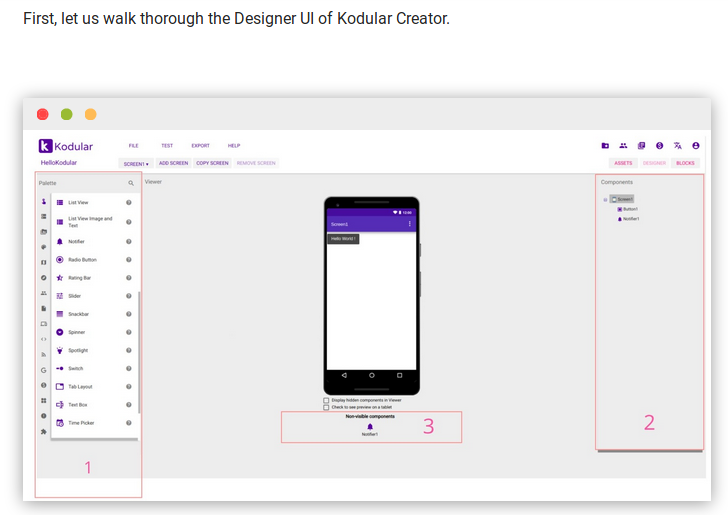Viewport: 728px width, 515px height.
Task: Open the language translate icon
Action: [x=677, y=146]
